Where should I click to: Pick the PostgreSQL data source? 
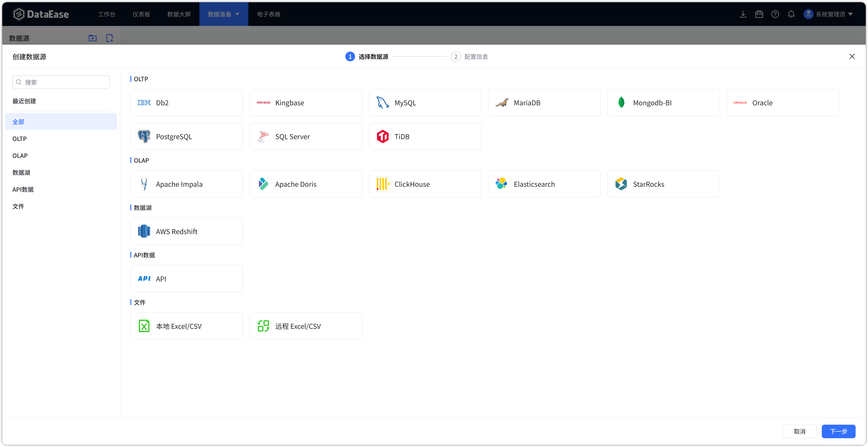click(186, 136)
